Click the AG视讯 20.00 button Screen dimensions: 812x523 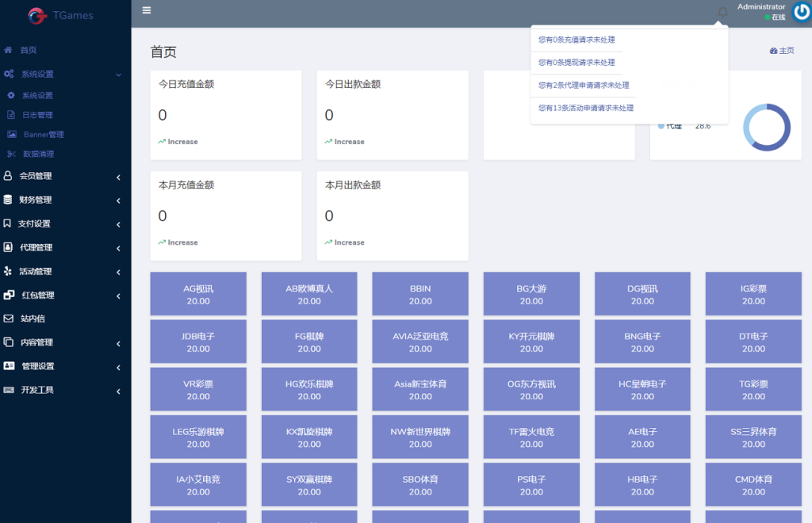pos(197,293)
